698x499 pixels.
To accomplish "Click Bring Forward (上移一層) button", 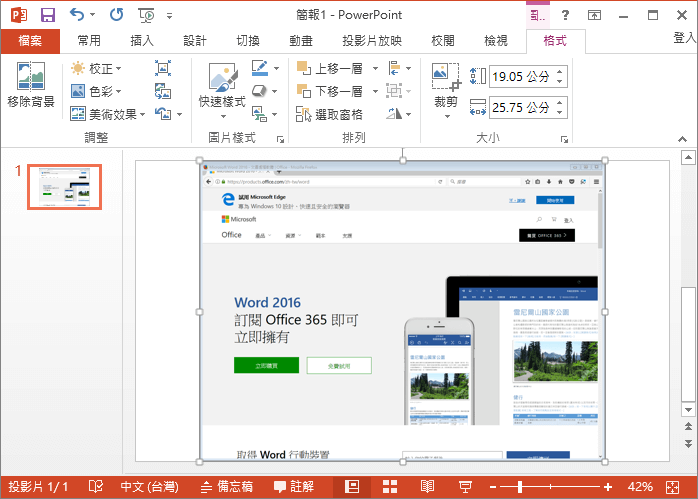I will click(330, 69).
